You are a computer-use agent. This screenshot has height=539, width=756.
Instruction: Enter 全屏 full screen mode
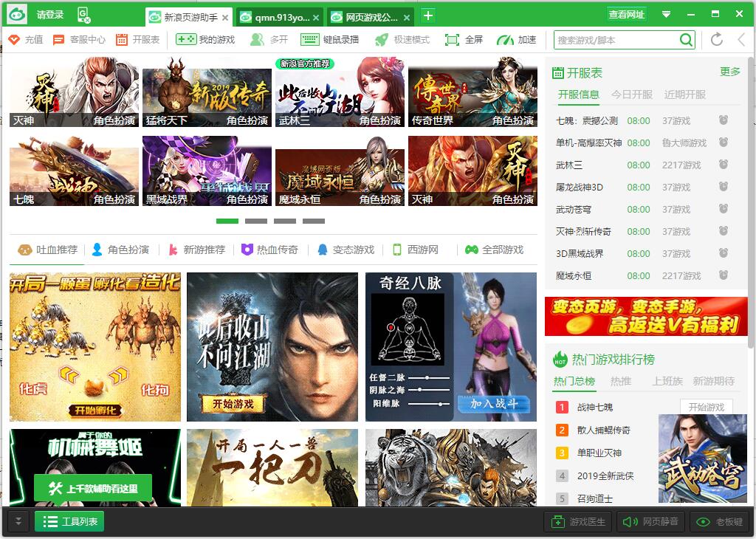(x=464, y=41)
